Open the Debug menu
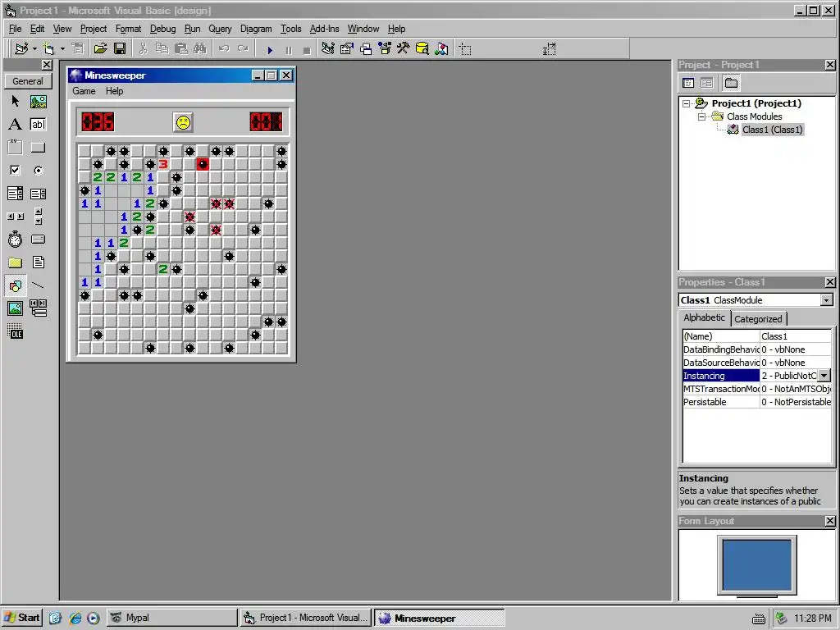The height and width of the screenshot is (630, 840). [162, 29]
